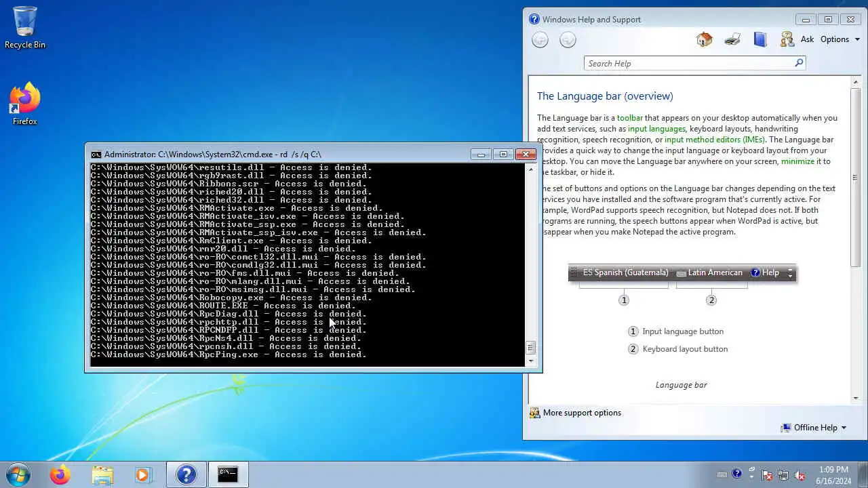868x488 pixels.
Task: Switch to cmd.exe taskbar button
Action: click(228, 474)
